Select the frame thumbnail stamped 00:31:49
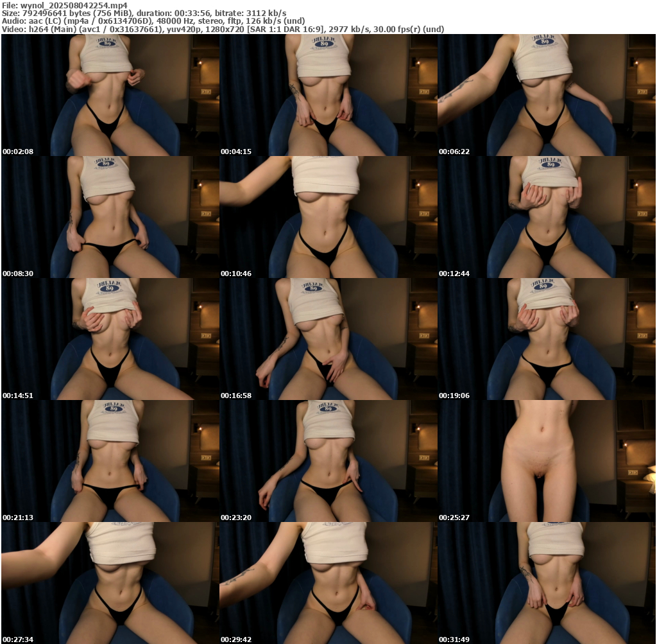Screen dimensions: 657x644 (547, 583)
